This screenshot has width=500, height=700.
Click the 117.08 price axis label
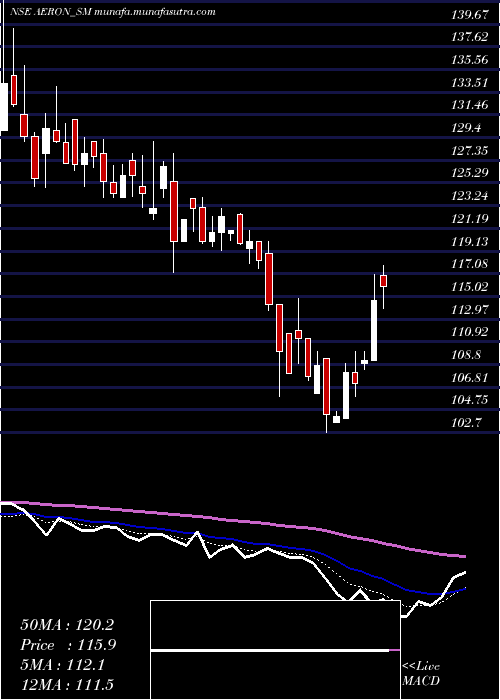[x=470, y=264]
